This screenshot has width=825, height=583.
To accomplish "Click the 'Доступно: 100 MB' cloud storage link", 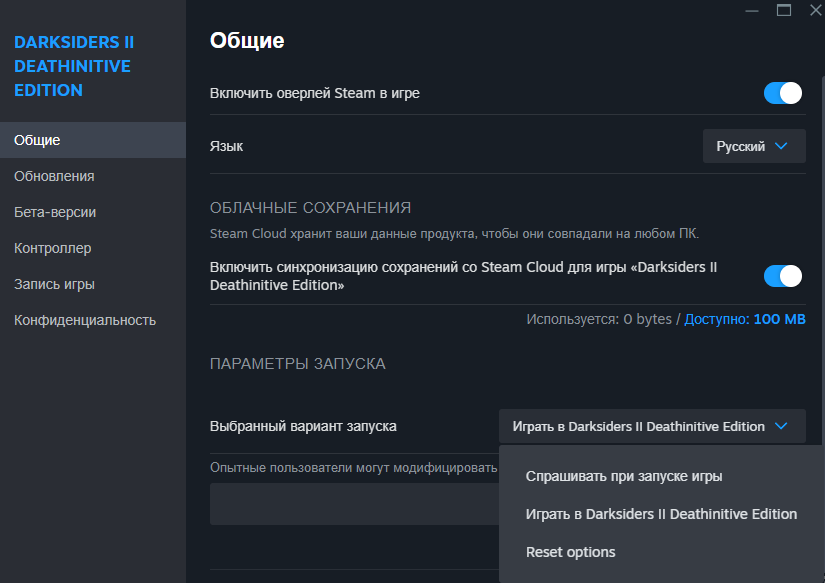I will pyautogui.click(x=744, y=319).
